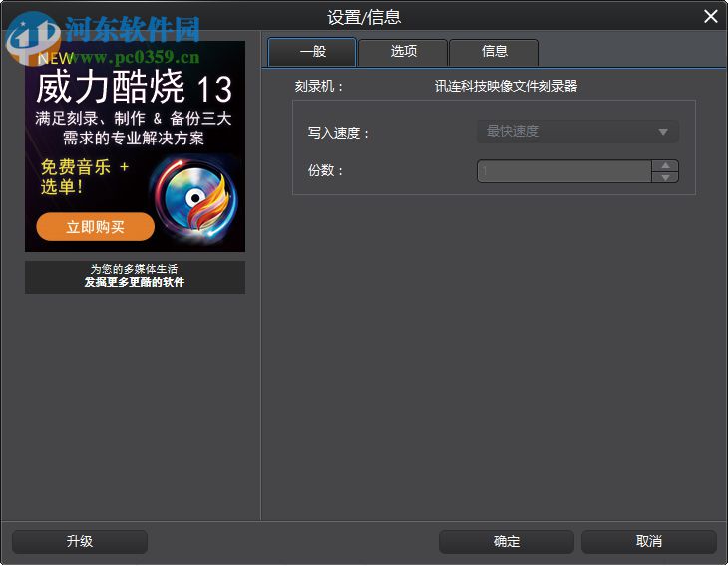Confirm settings with 确定 button
Image resolution: width=728 pixels, height=566 pixels.
coord(506,541)
